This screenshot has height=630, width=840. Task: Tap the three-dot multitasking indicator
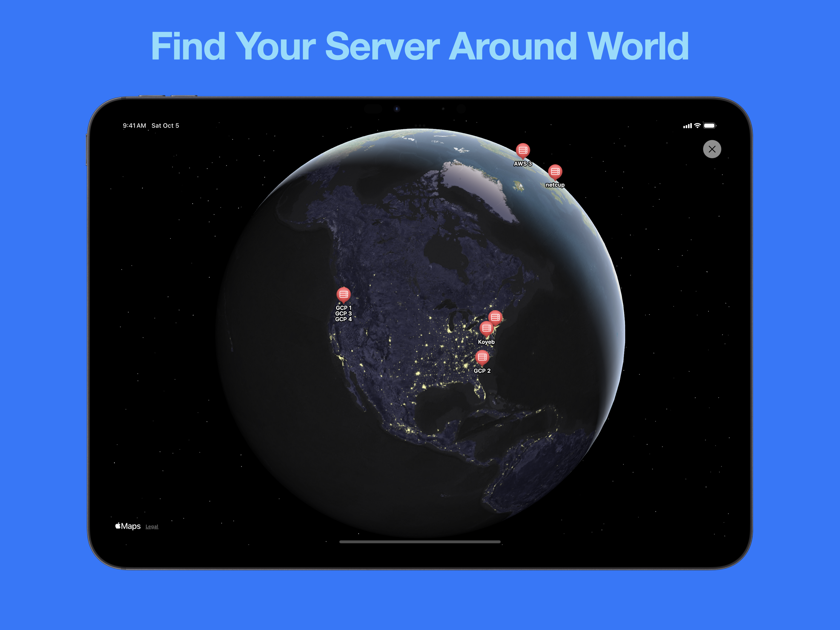click(x=420, y=126)
